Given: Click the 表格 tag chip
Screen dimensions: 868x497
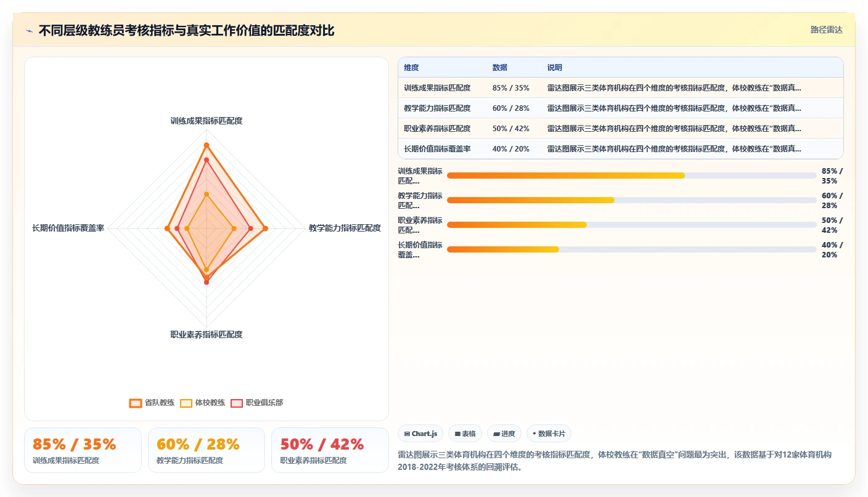Looking at the screenshot, I should [465, 434].
